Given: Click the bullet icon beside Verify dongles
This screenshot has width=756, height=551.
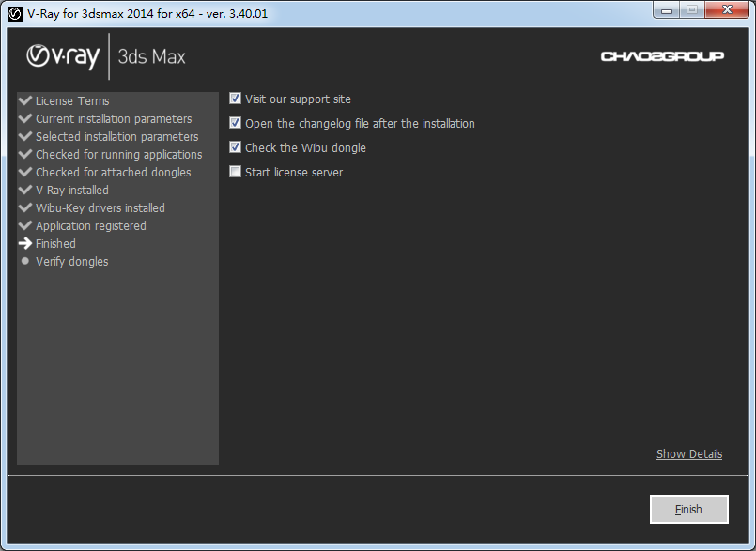Looking at the screenshot, I should [25, 261].
